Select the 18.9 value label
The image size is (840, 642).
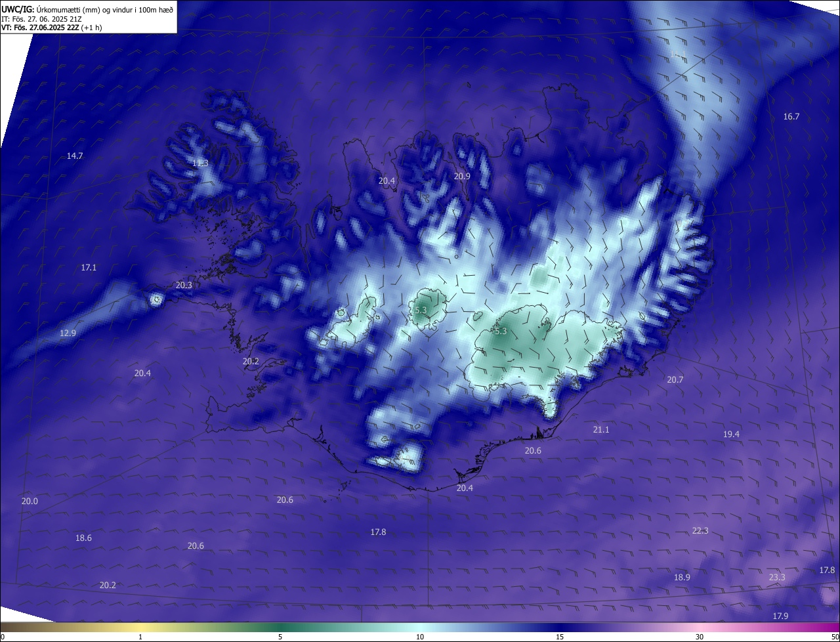click(x=682, y=578)
